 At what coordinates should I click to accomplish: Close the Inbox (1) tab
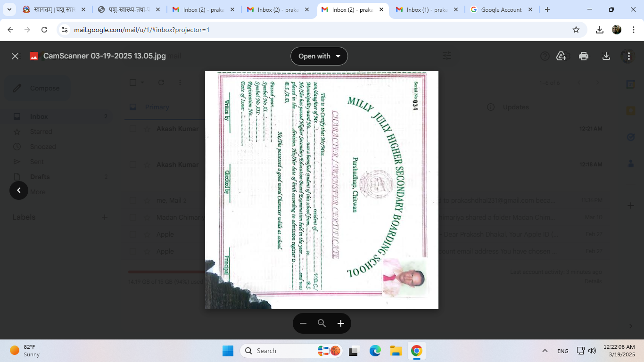(455, 9)
